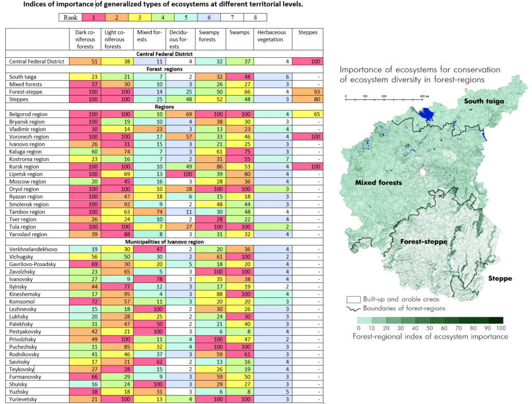This screenshot has height=404, width=532.
Task: Click the 'Built-up and arable areas' legend box
Action: click(x=353, y=299)
